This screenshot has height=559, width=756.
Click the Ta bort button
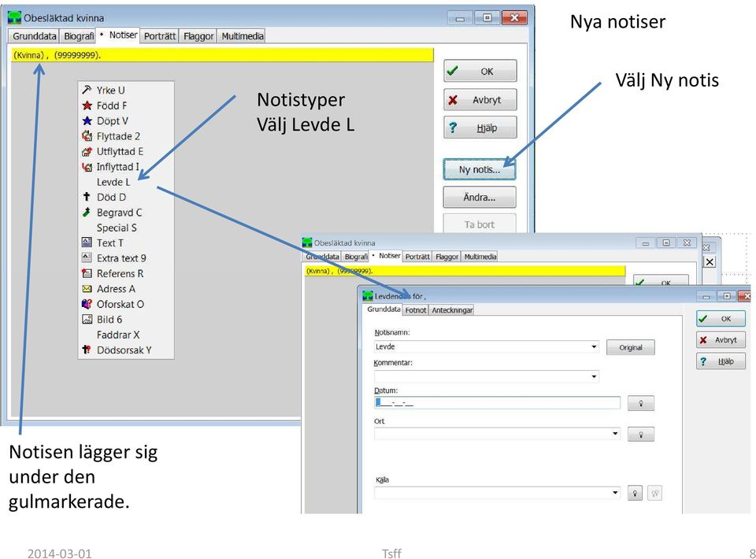pos(480,224)
